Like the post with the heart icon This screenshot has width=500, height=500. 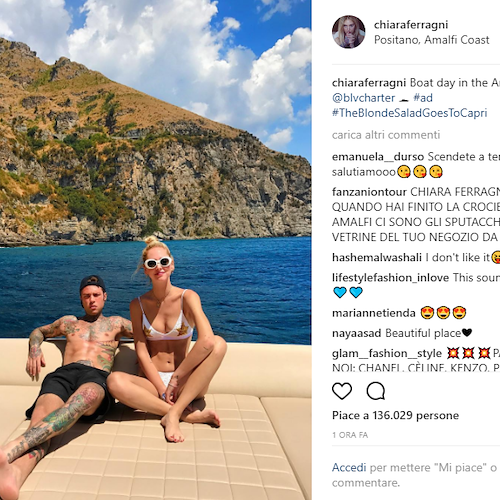coord(342,391)
